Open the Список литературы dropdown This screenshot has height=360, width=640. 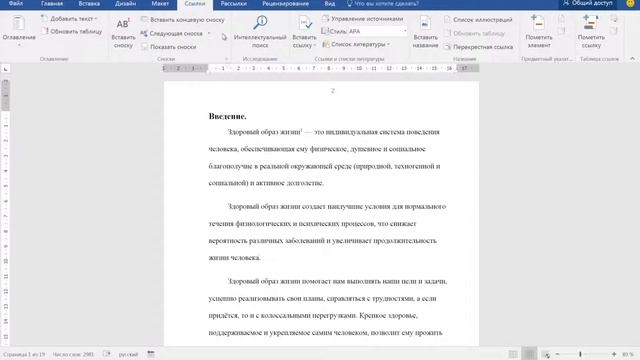(x=356, y=44)
